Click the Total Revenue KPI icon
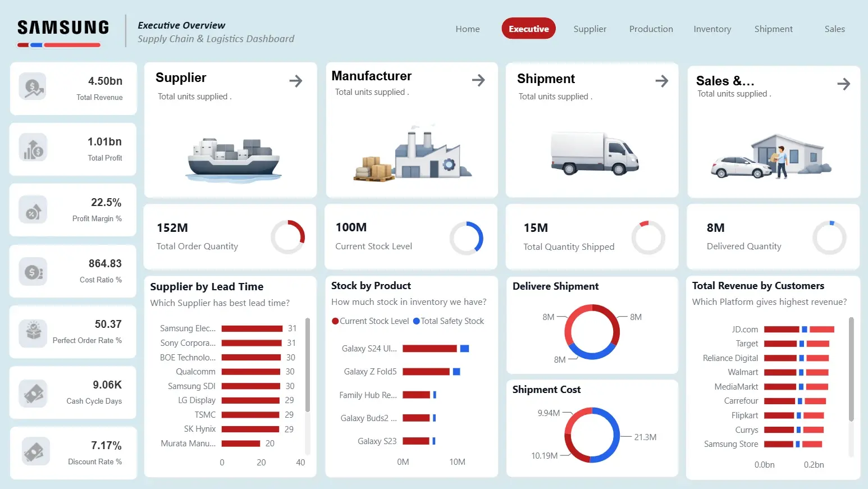 tap(33, 88)
